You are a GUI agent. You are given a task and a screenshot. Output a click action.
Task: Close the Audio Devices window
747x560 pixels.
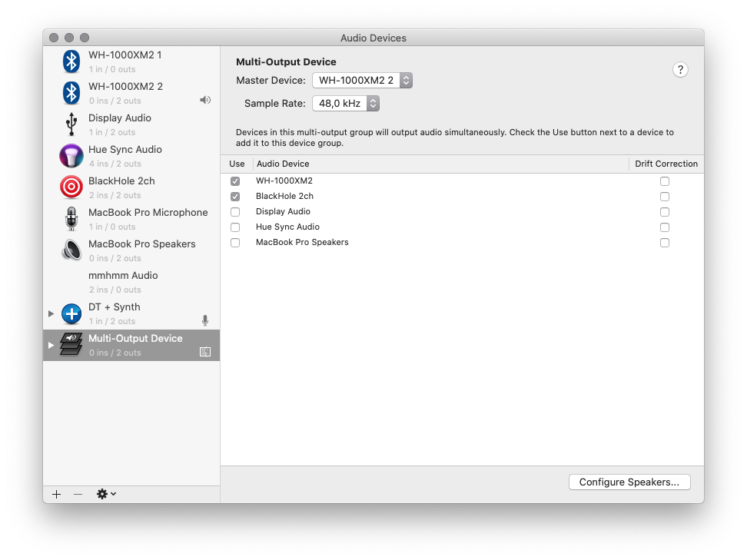pyautogui.click(x=54, y=38)
